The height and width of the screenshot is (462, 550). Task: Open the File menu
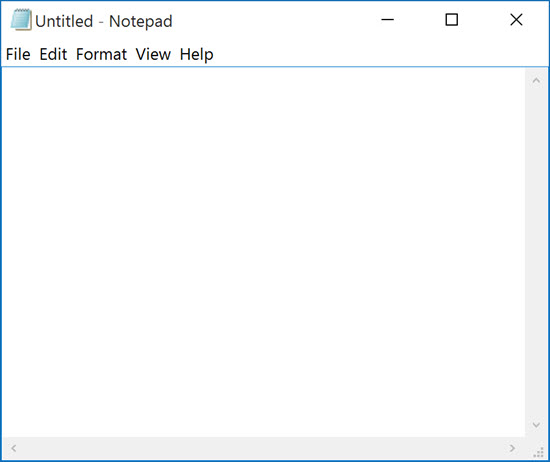[18, 54]
